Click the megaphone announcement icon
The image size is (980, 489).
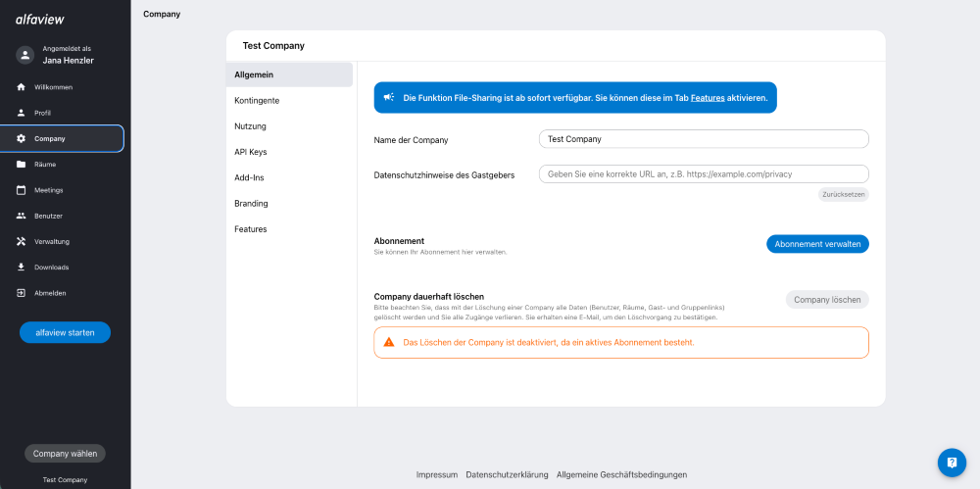point(389,98)
